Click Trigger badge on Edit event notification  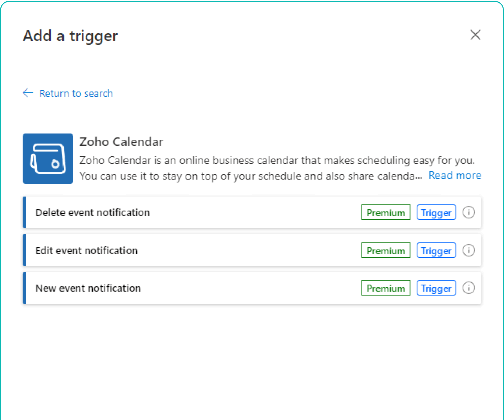pos(436,250)
